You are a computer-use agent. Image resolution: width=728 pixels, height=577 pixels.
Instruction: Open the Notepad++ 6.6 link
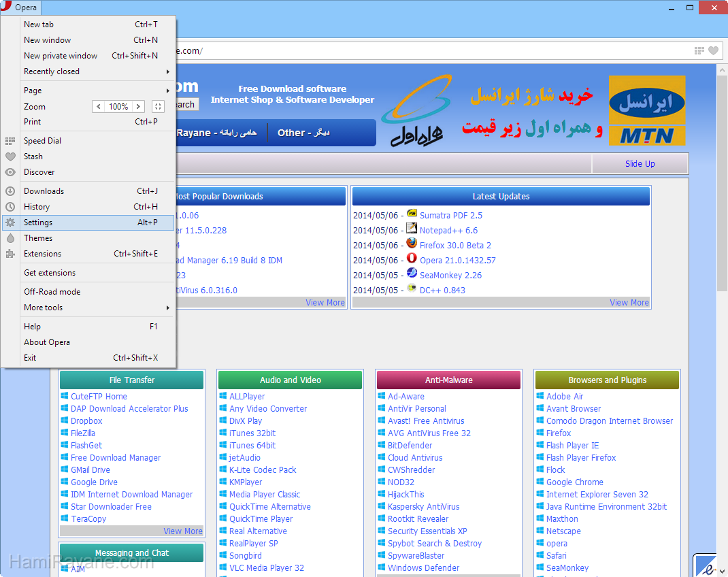448,230
